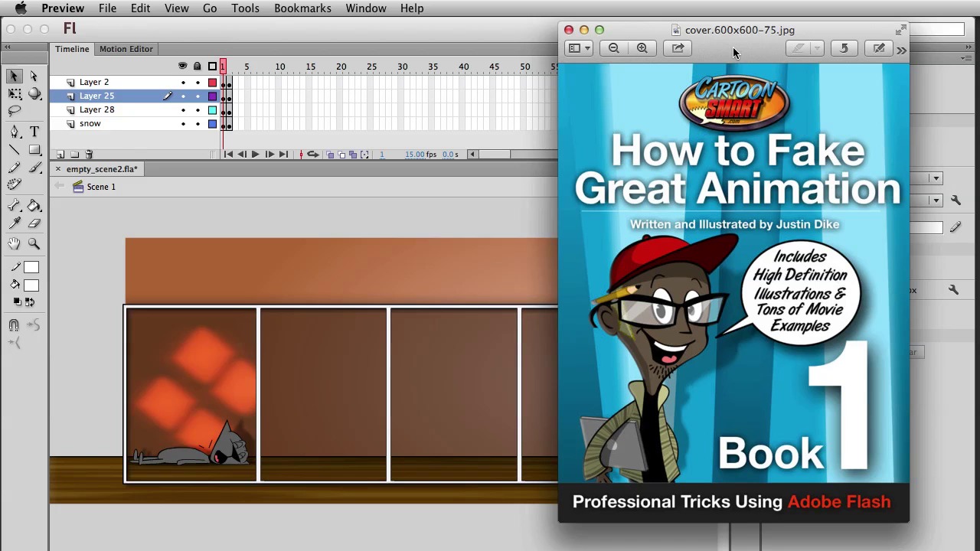The height and width of the screenshot is (551, 980).
Task: Select the Bone tool
Action: 15,206
